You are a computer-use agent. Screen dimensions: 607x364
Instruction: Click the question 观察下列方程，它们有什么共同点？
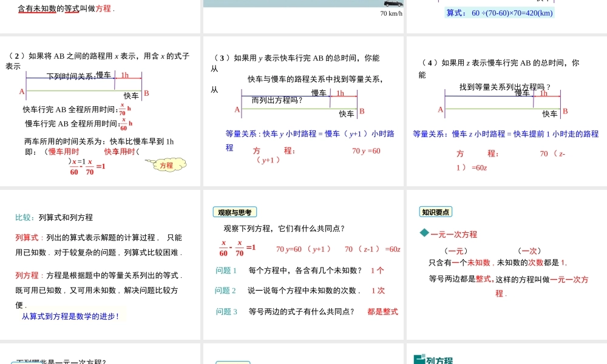click(284, 228)
